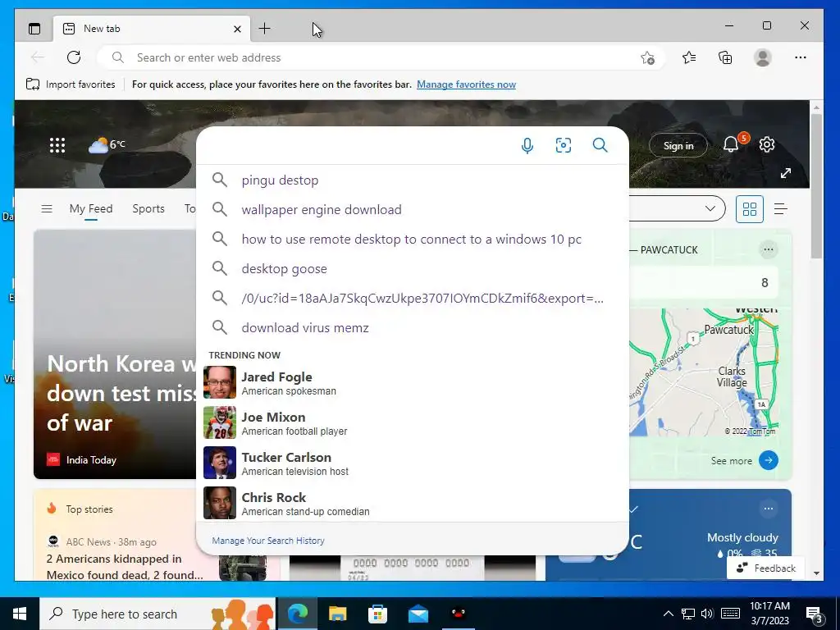Open trending result Joe Mixon

[x=413, y=422]
